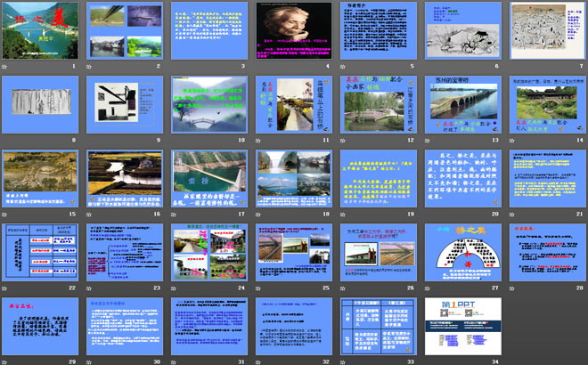This screenshot has width=588, height=365.
Task: Click slide number label 20
Action: coord(495,214)
